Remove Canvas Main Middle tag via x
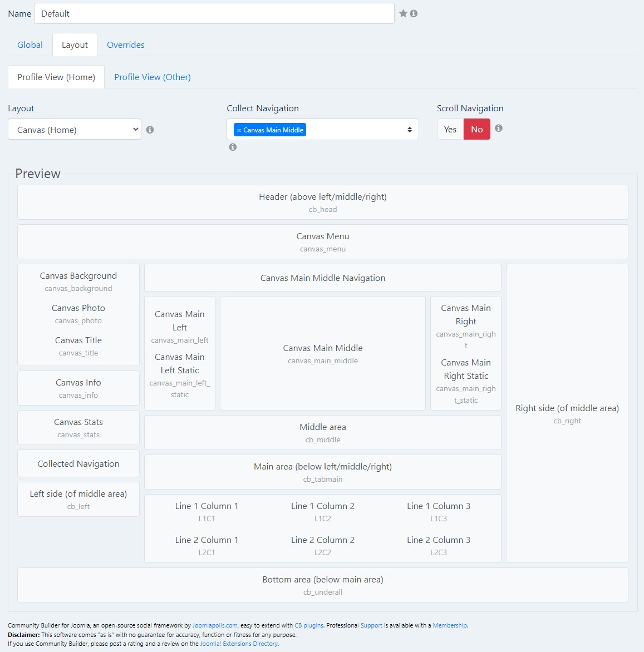This screenshot has height=652, width=644. pyautogui.click(x=239, y=130)
